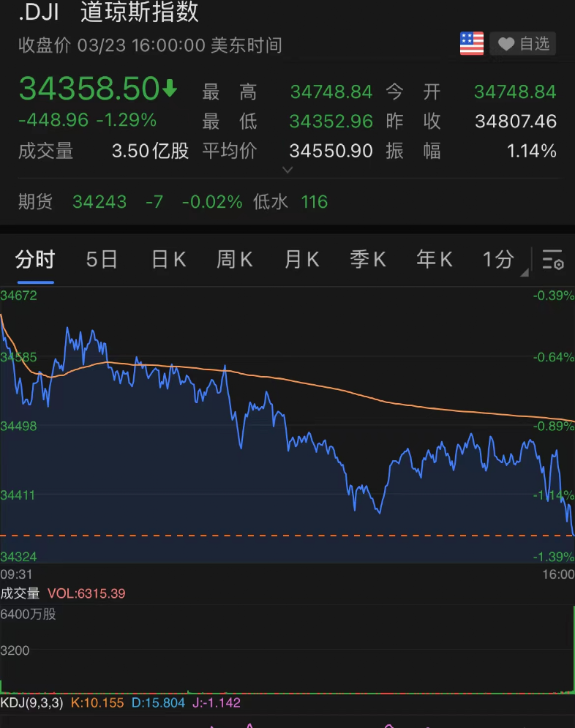Toggle the 自选 heart favorite button
The image size is (575, 728).
523,44
